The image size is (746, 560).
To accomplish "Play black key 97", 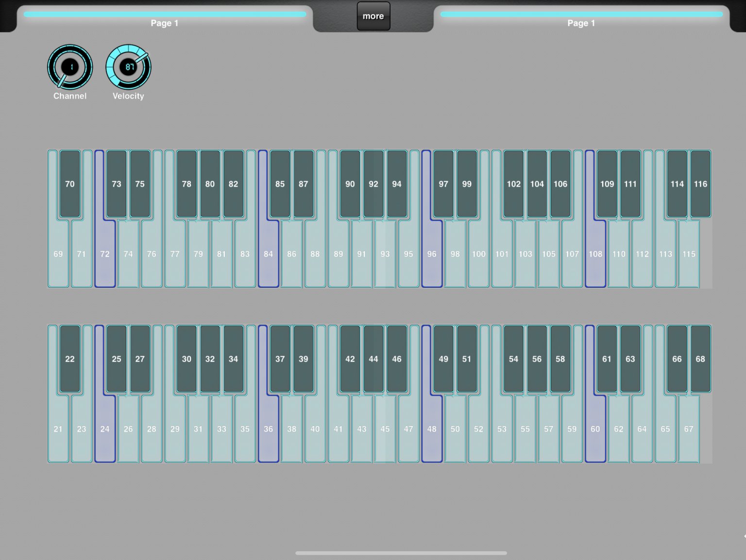I will click(x=443, y=183).
